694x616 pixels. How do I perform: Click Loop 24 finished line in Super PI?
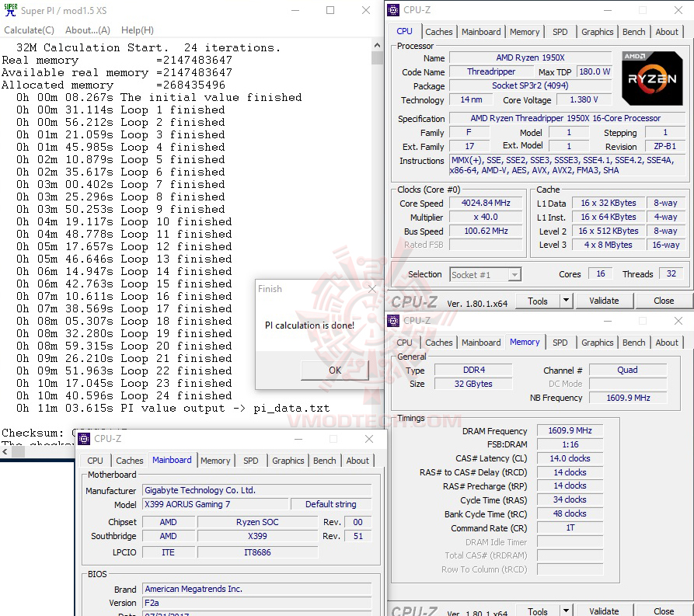click(x=124, y=395)
